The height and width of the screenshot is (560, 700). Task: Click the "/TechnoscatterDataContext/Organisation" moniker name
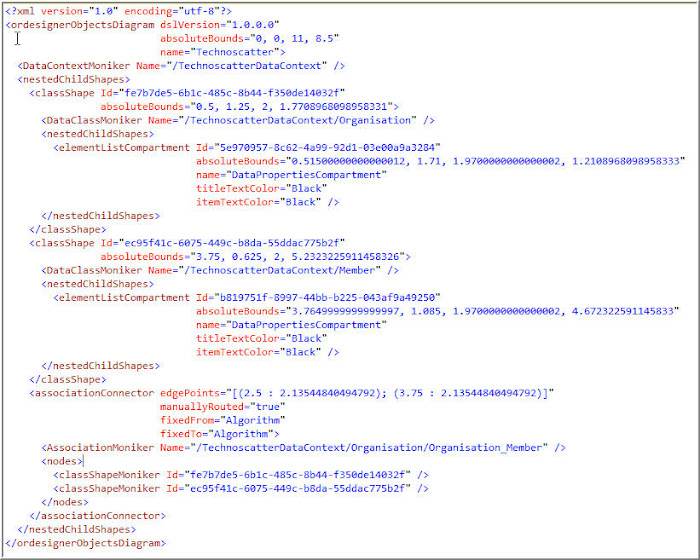300,121
